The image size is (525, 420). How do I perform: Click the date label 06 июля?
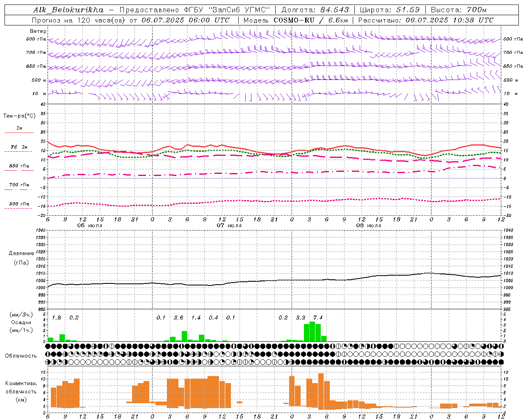click(90, 226)
